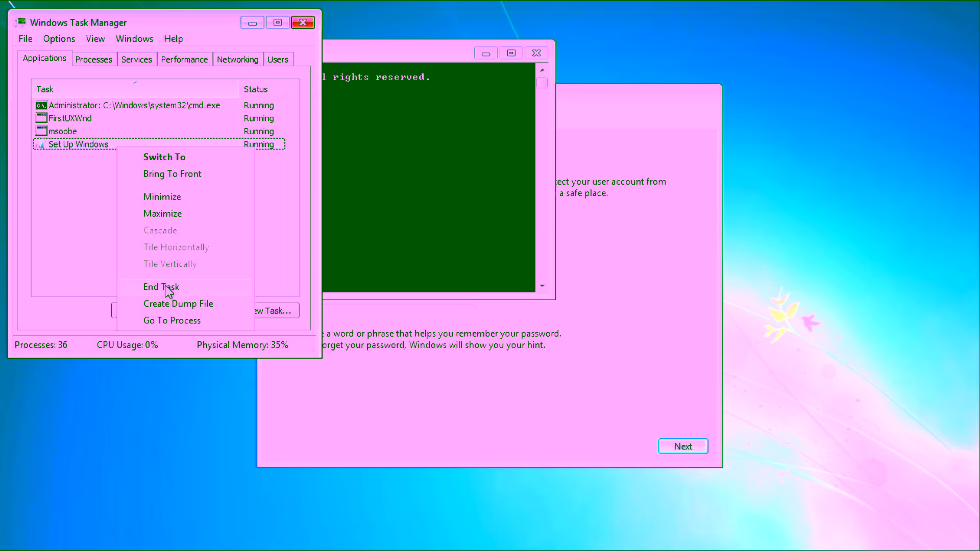Screen dimensions: 980x551
Task: Open the Processes tab
Action: 93,60
